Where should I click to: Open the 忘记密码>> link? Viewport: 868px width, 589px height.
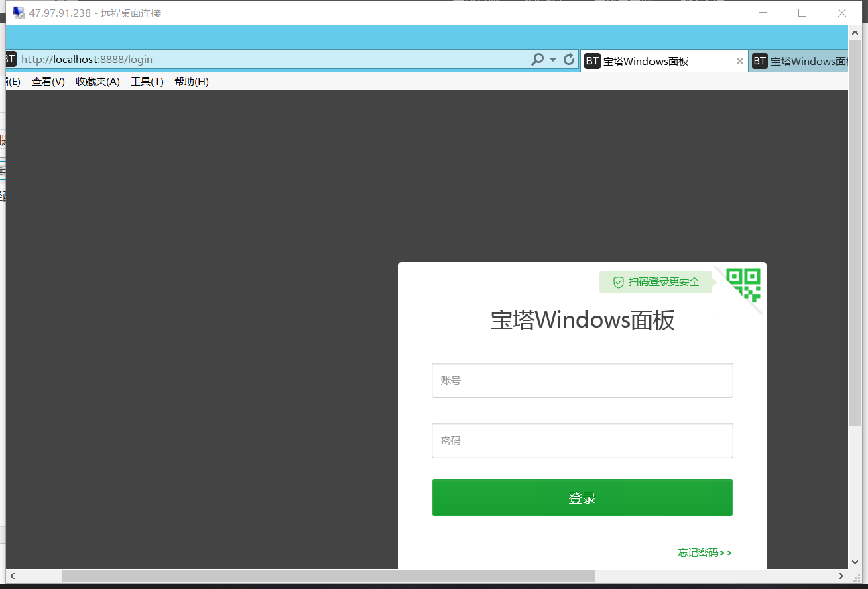point(705,553)
